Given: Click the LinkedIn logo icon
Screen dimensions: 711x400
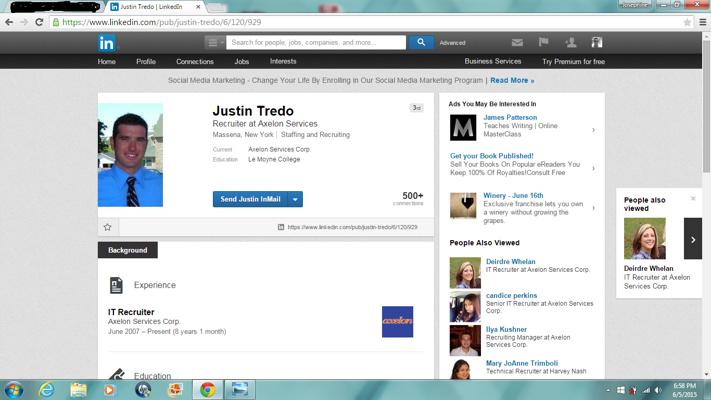Looking at the screenshot, I should [x=107, y=43].
